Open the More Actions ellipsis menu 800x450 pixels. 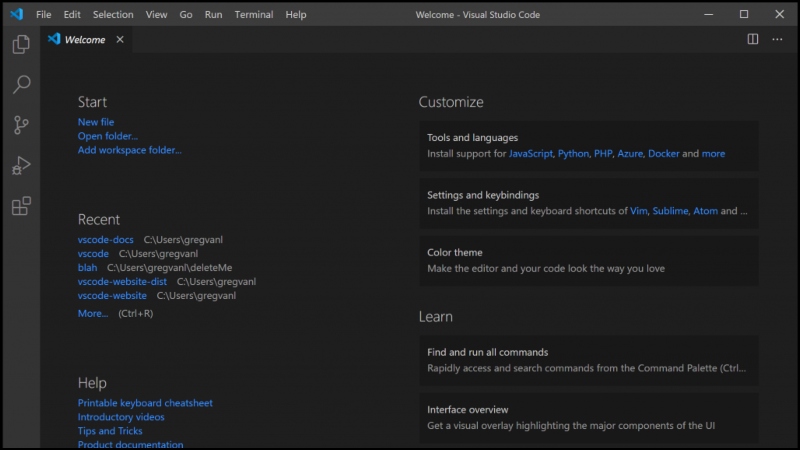click(x=777, y=39)
